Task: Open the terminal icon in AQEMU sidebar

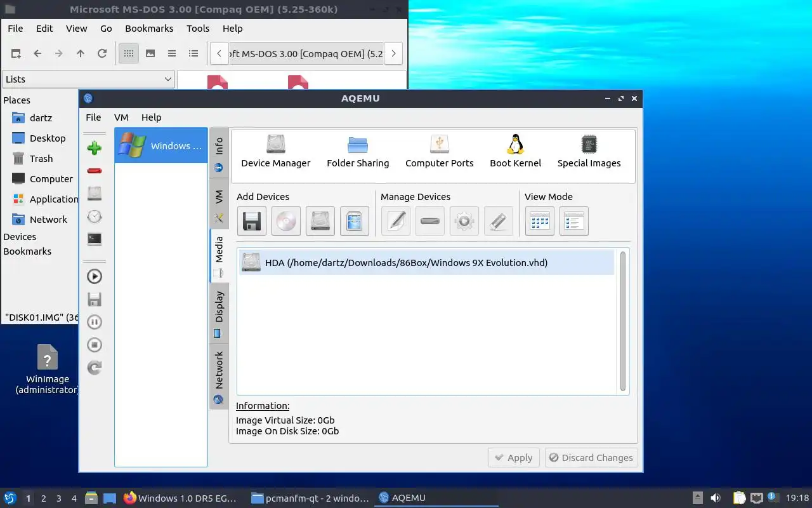Action: pyautogui.click(x=95, y=239)
